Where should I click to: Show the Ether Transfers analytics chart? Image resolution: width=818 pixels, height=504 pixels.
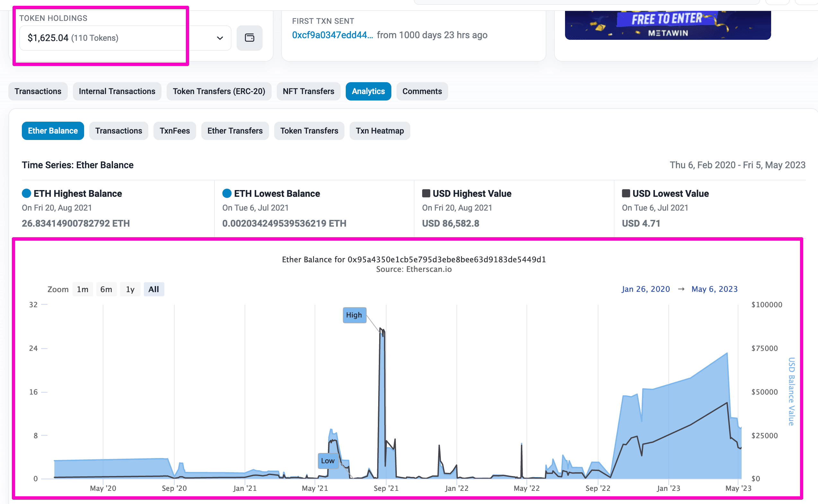(235, 131)
